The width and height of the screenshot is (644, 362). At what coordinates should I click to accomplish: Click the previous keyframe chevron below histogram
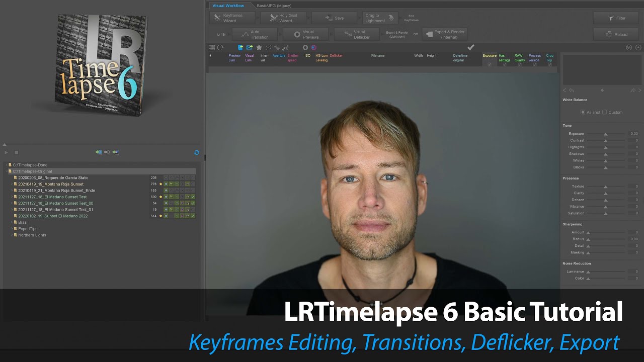click(565, 90)
